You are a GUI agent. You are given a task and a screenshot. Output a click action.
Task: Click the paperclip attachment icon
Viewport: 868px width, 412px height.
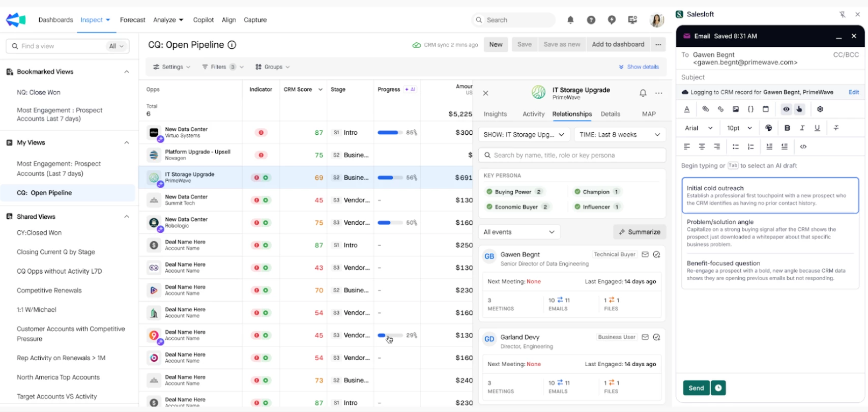coord(705,109)
